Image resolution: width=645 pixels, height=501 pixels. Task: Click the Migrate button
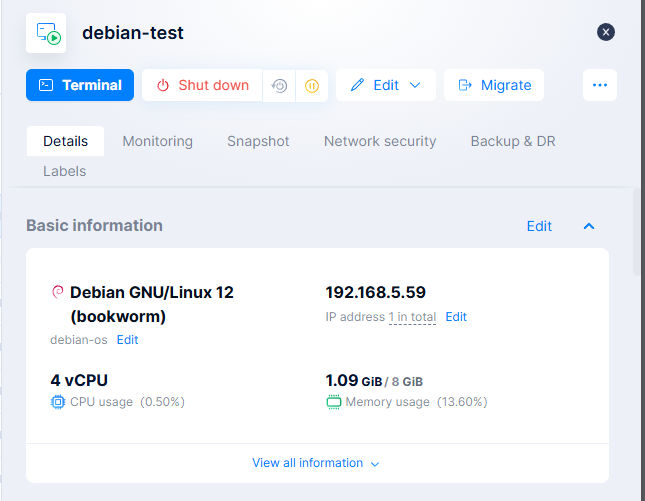pyautogui.click(x=494, y=85)
